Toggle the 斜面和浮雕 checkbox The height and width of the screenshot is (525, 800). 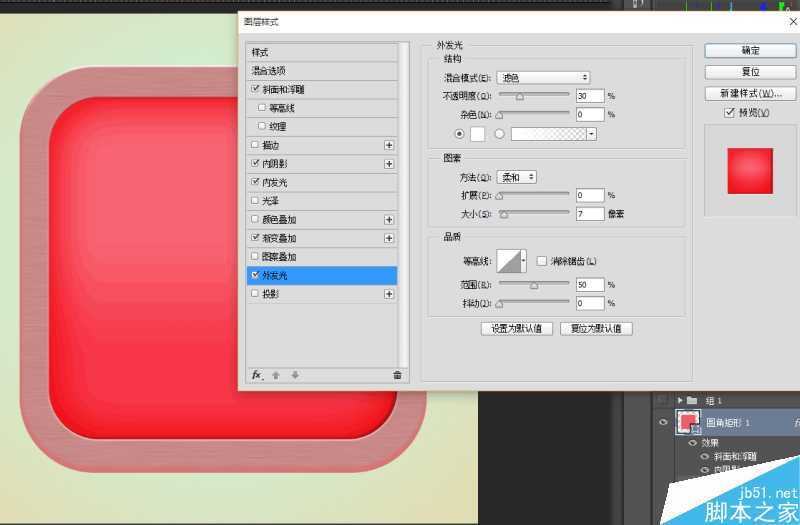pos(256,89)
